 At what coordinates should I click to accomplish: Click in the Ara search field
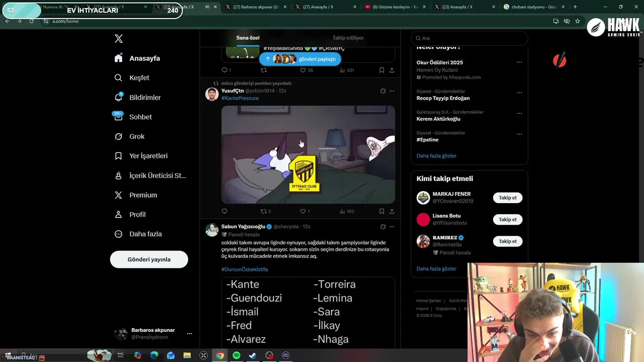469,38
